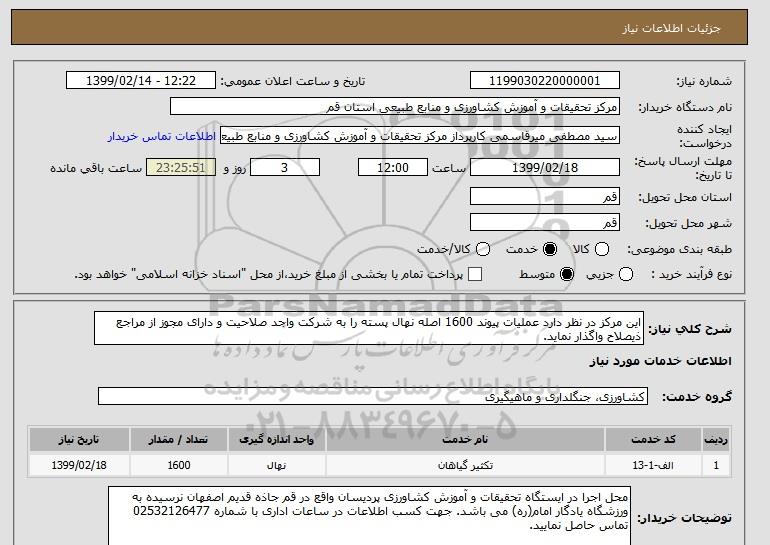Image resolution: width=770 pixels, height=545 pixels.
Task: Click the ردیف column header
Action: tap(716, 440)
